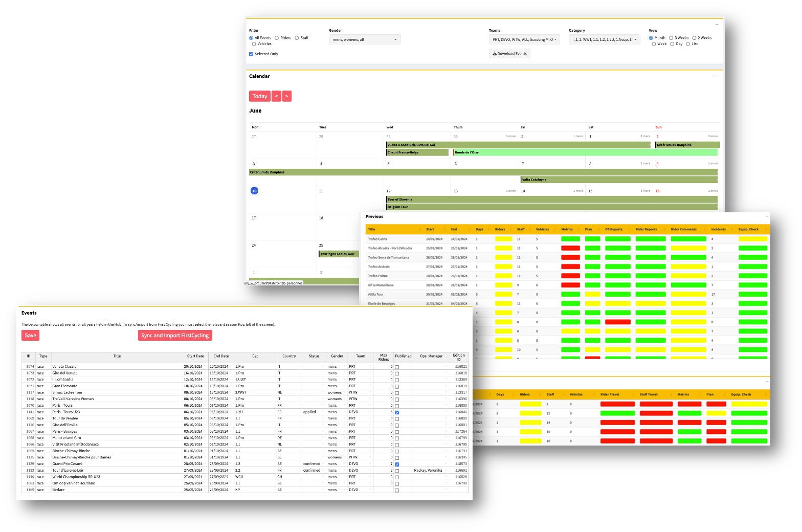
Task: Collapse the Calendar panel using minus icon
Action: tap(717, 76)
